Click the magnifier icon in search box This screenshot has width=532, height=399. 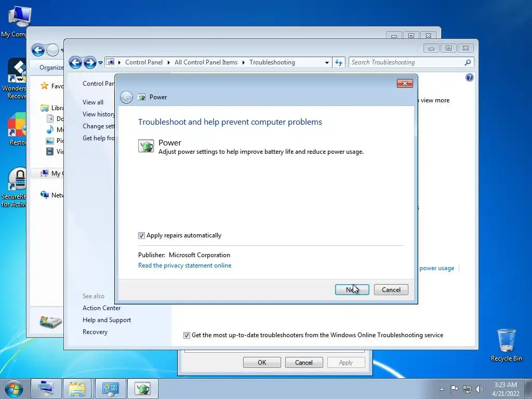pos(468,62)
